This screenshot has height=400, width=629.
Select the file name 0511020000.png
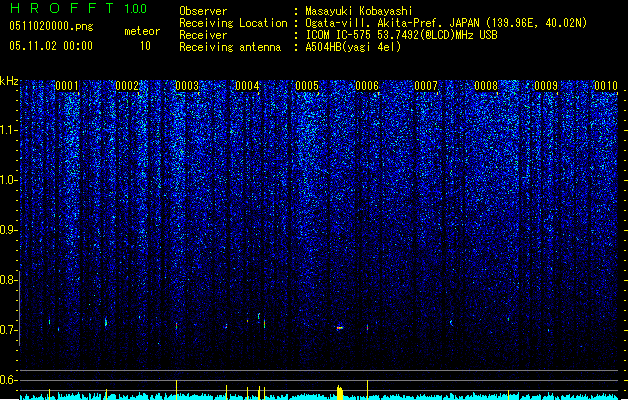pos(51,26)
